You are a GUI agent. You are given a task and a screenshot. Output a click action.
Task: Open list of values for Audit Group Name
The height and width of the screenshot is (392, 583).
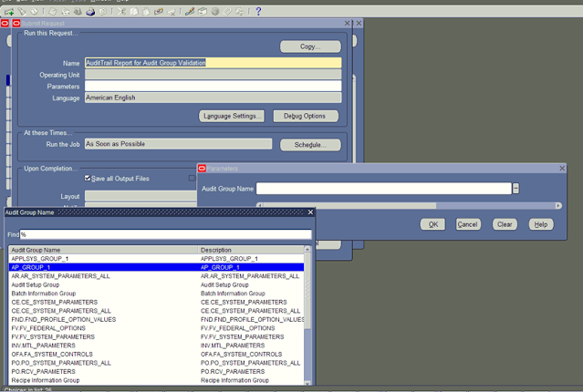click(515, 189)
